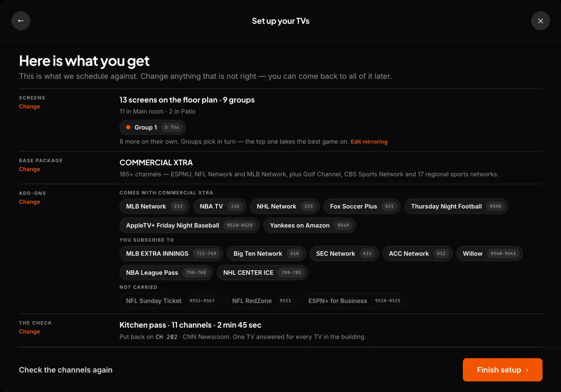Click the 'YOU SUBSCRIBE TO' label
561x392 pixels.
click(147, 240)
